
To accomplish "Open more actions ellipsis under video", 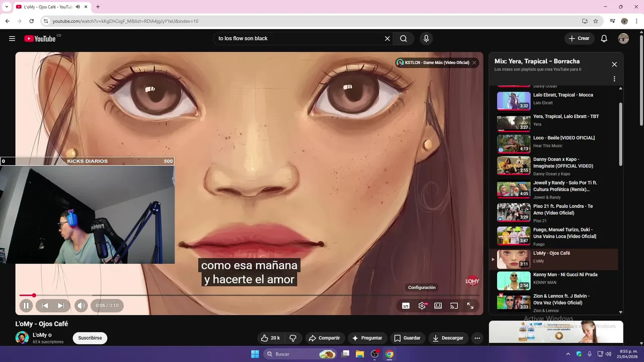I will coord(477,338).
